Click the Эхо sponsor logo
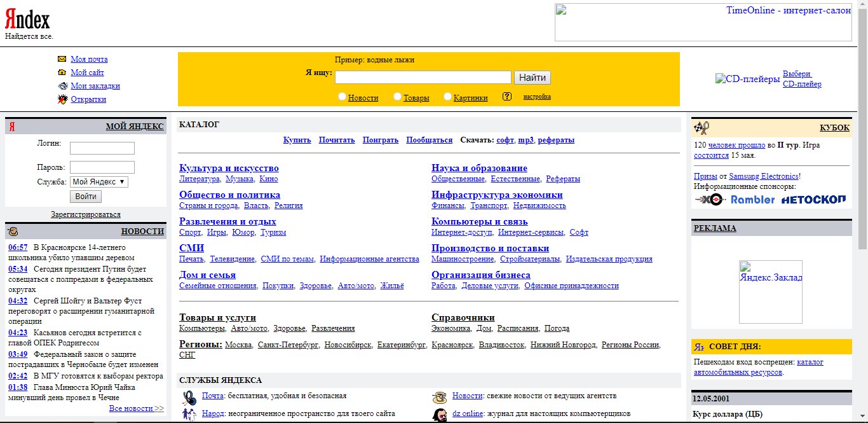This screenshot has height=423, width=868. 710,200
